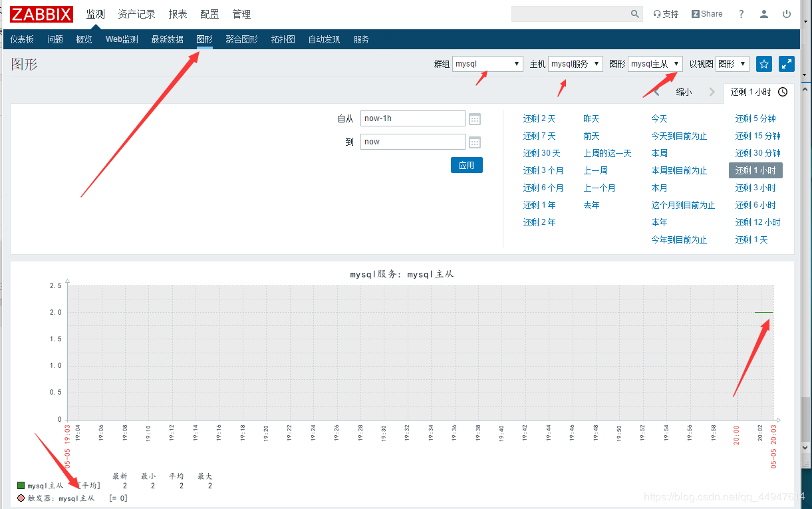Click the Zabbix logo

(41, 14)
